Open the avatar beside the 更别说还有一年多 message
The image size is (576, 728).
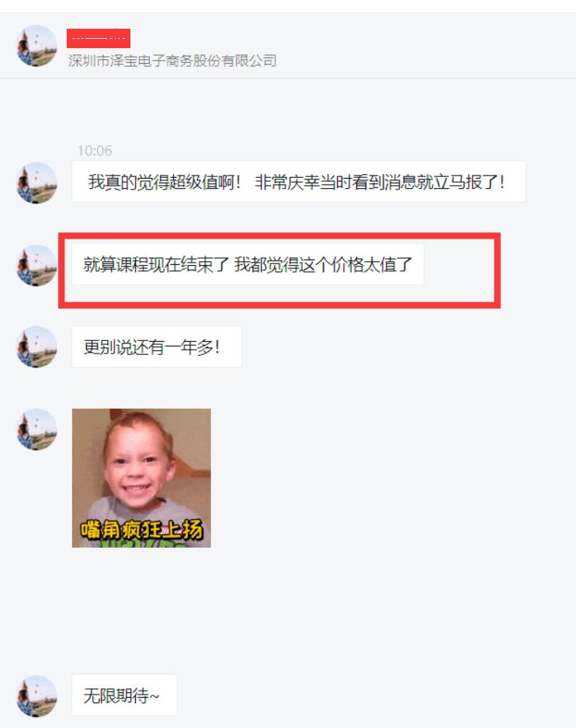[36, 347]
